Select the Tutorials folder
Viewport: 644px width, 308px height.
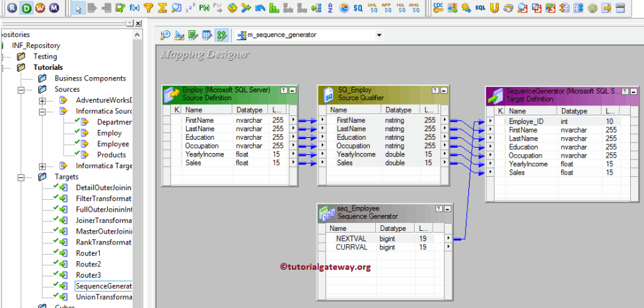[x=48, y=67]
